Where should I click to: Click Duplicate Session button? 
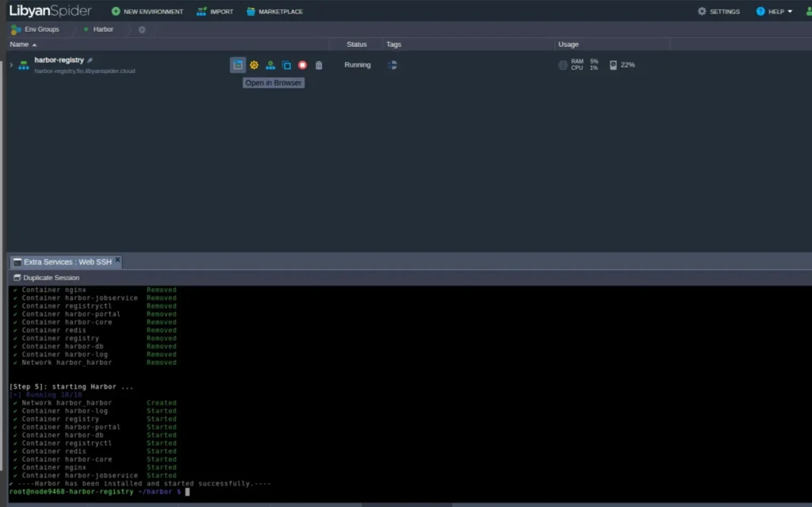46,278
